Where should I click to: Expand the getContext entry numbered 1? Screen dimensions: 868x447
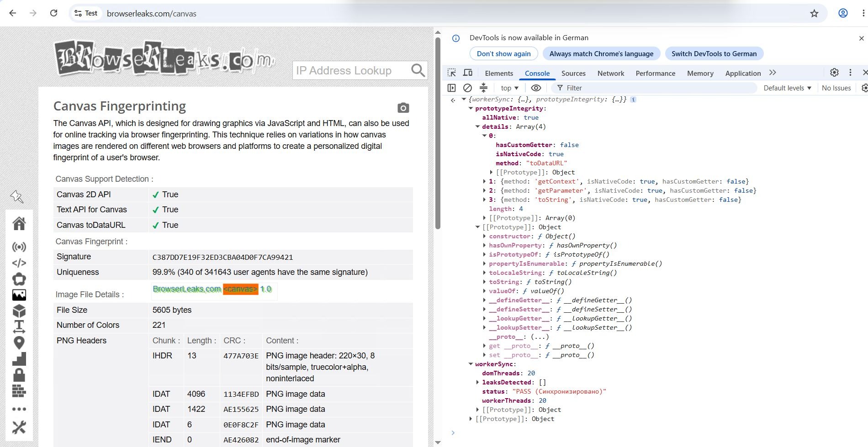point(485,181)
